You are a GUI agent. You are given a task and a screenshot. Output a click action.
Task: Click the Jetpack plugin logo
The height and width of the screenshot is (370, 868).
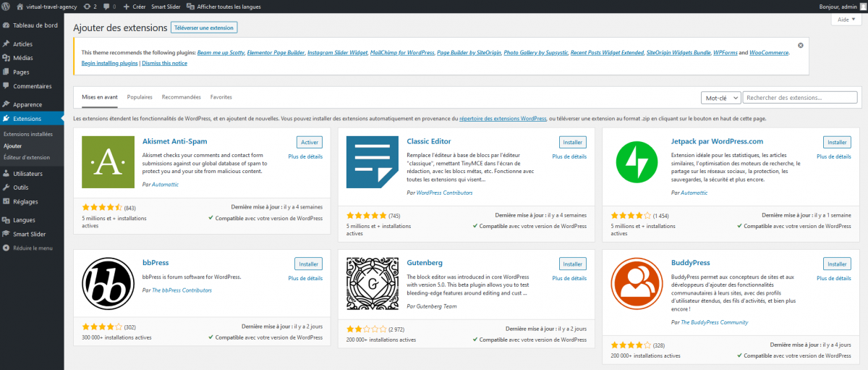tap(637, 162)
